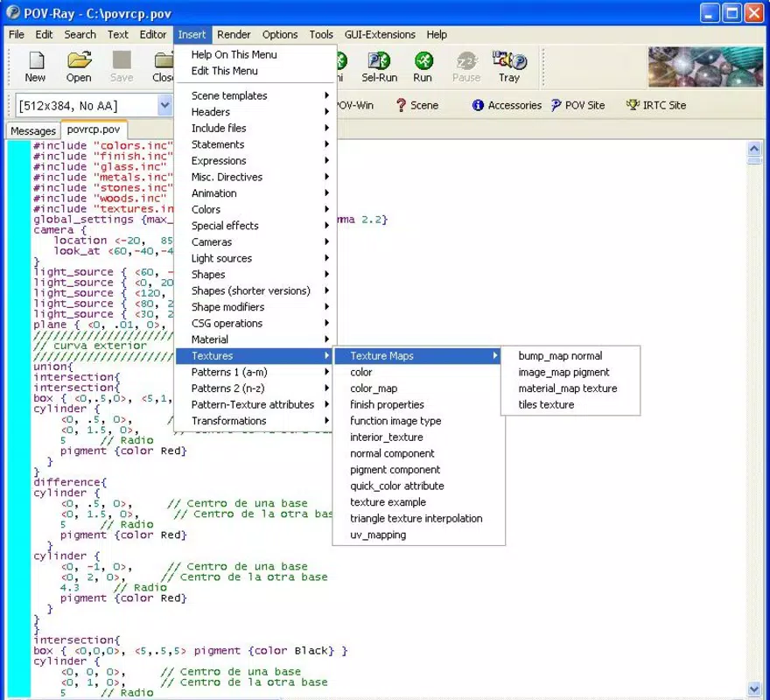Open the POV Site link

[x=578, y=105]
